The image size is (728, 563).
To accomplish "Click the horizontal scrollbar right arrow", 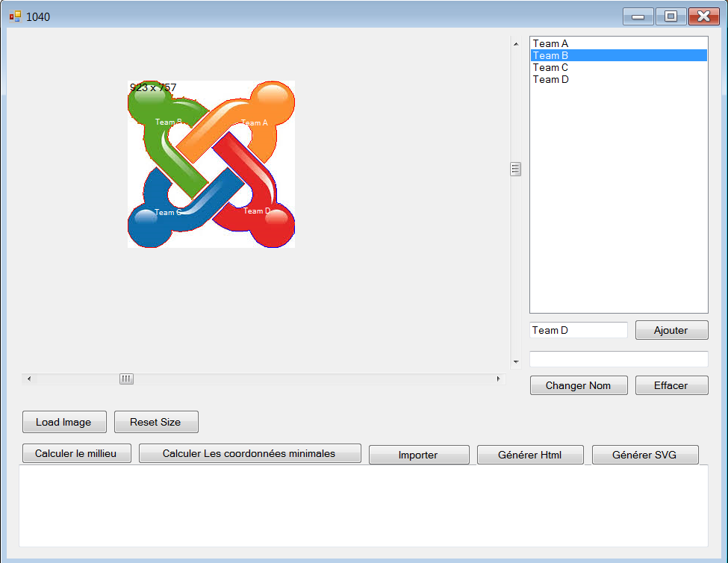I will click(x=498, y=379).
